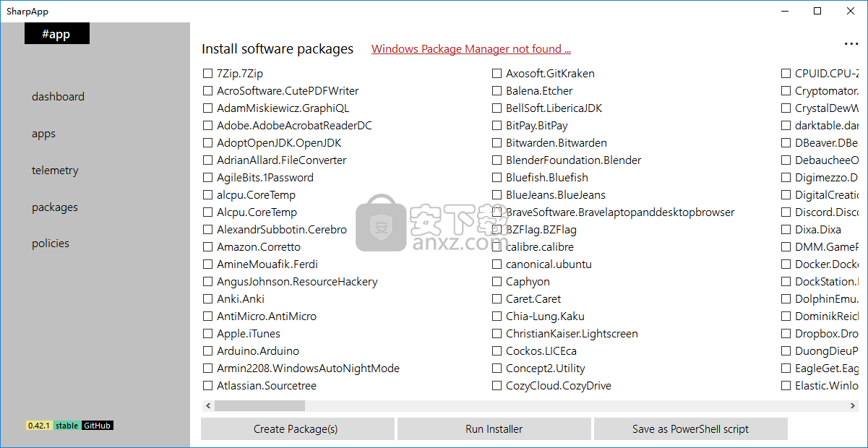Select BellSoft.LibericaJDK checkbox
868x448 pixels.
pyautogui.click(x=497, y=108)
